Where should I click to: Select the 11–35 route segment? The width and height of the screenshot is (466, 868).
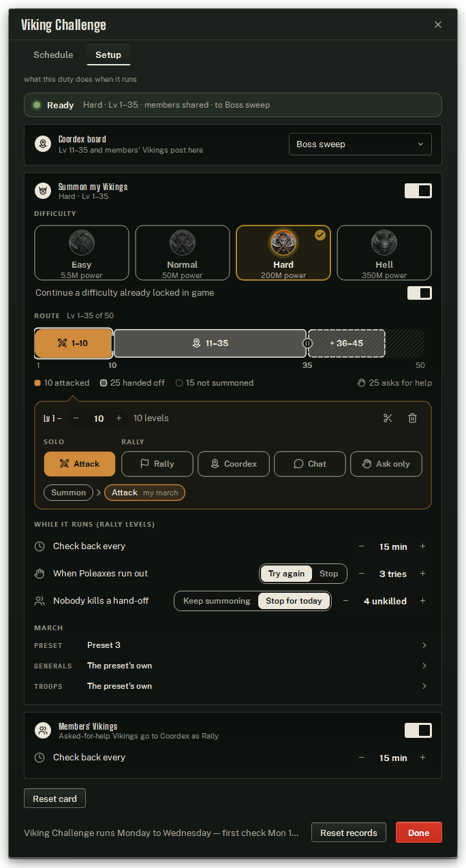point(210,343)
